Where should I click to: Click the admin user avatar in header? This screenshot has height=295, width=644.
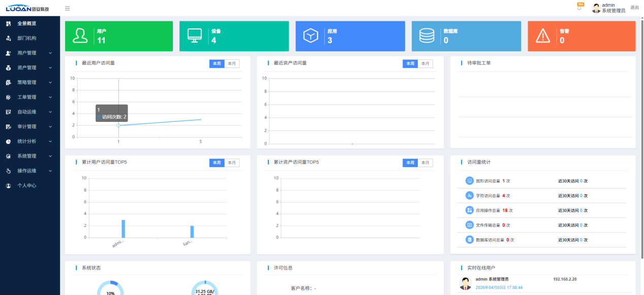click(x=597, y=8)
